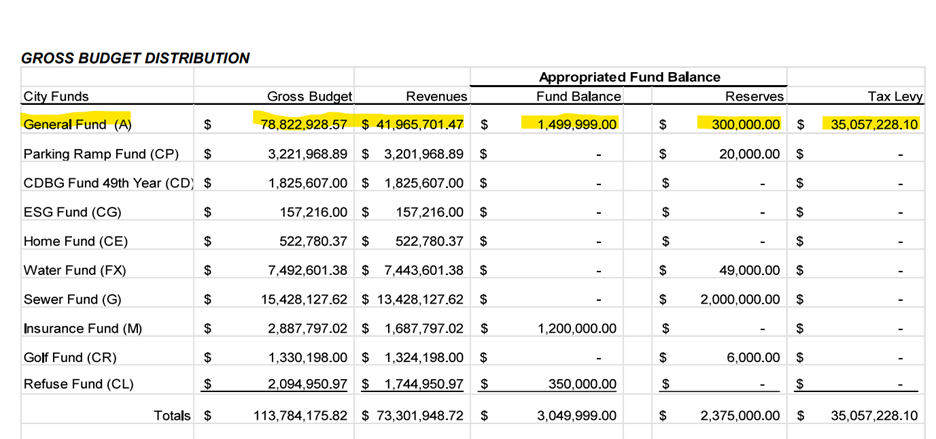
Task: Click General Fund gross budget 78,822,928.57
Action: 304,125
